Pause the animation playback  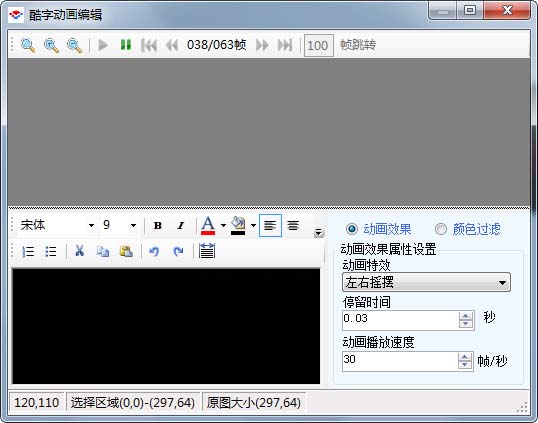click(126, 45)
